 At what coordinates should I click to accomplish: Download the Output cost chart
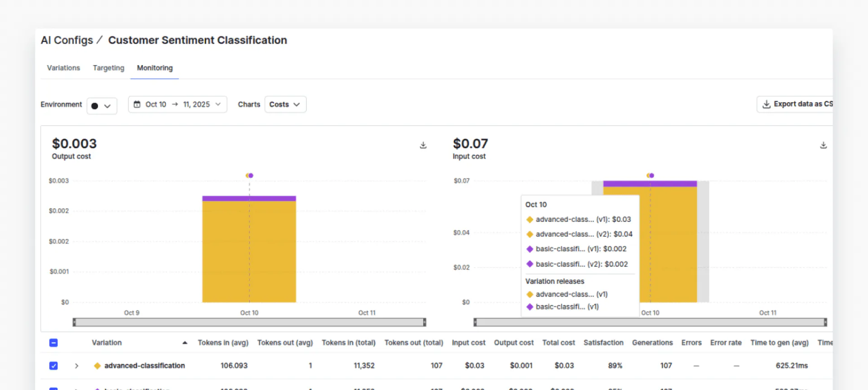tap(423, 145)
